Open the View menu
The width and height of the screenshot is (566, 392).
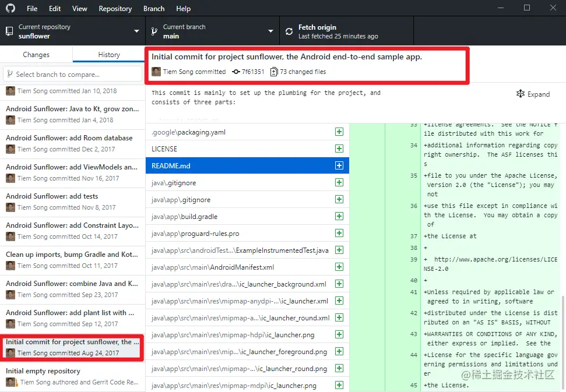tap(79, 9)
